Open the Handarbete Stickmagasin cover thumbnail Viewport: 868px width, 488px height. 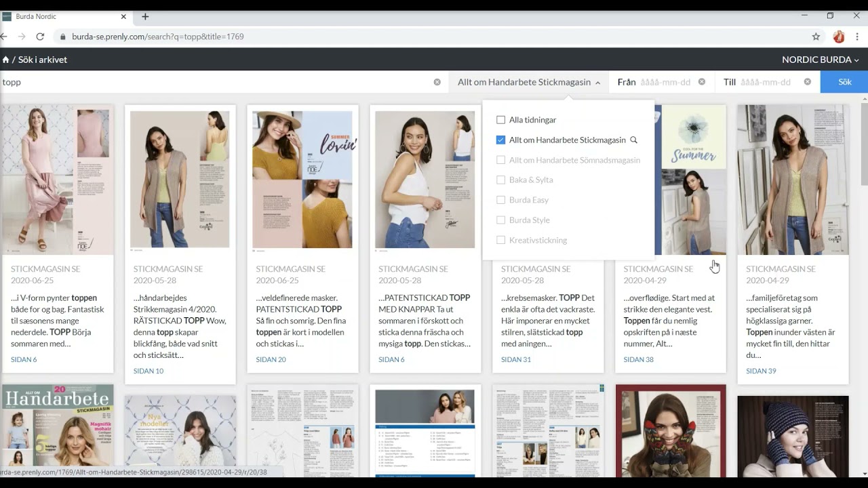pos(58,431)
